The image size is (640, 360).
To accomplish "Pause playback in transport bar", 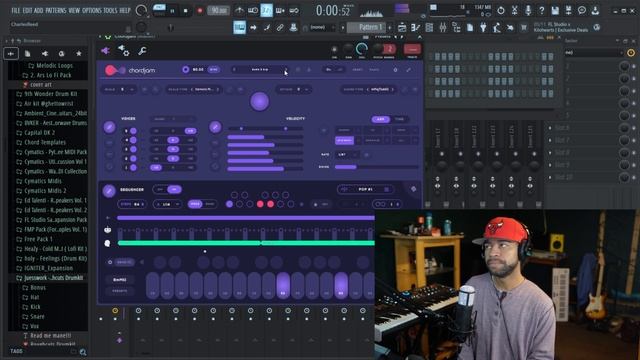I will [172, 11].
